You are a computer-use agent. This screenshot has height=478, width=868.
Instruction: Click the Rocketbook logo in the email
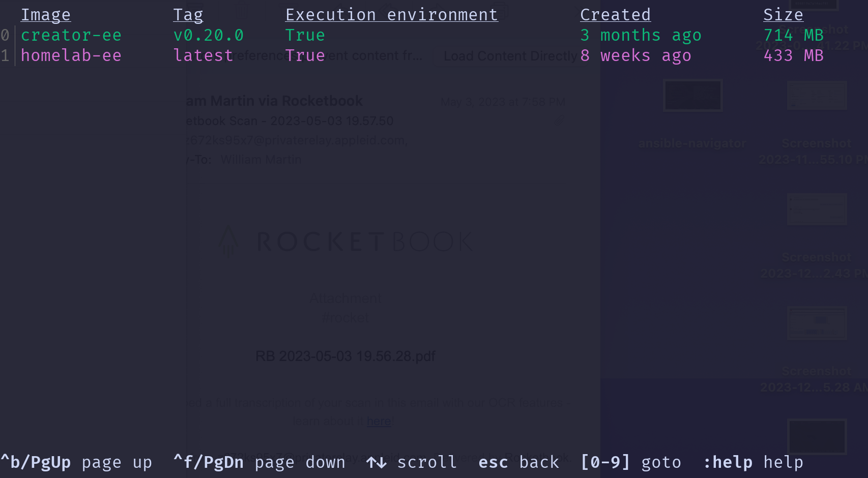346,242
